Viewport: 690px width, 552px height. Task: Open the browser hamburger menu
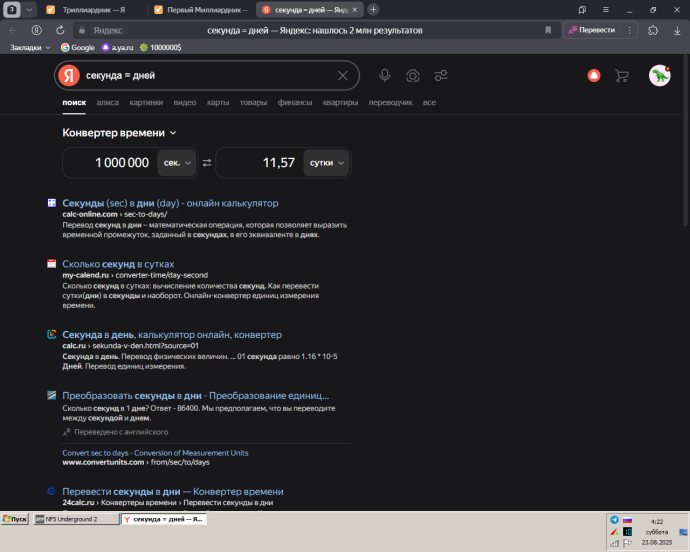coord(606,10)
